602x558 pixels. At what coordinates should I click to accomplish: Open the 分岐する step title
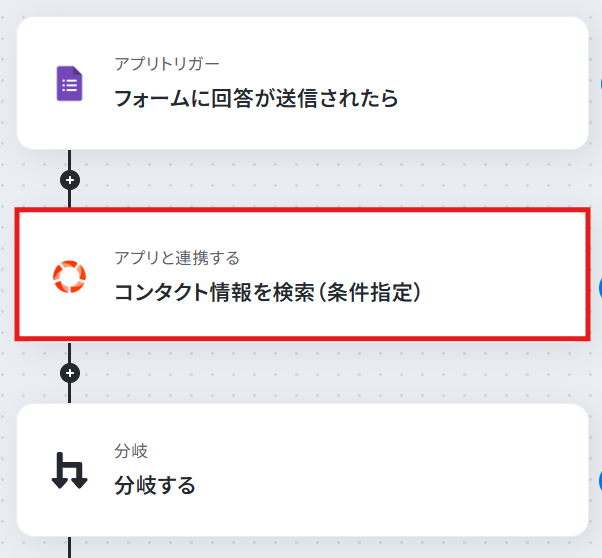click(155, 485)
